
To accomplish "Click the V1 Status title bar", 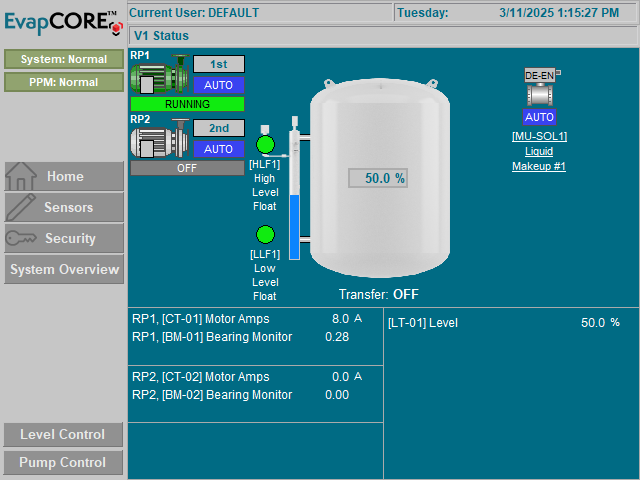I will pyautogui.click(x=382, y=36).
